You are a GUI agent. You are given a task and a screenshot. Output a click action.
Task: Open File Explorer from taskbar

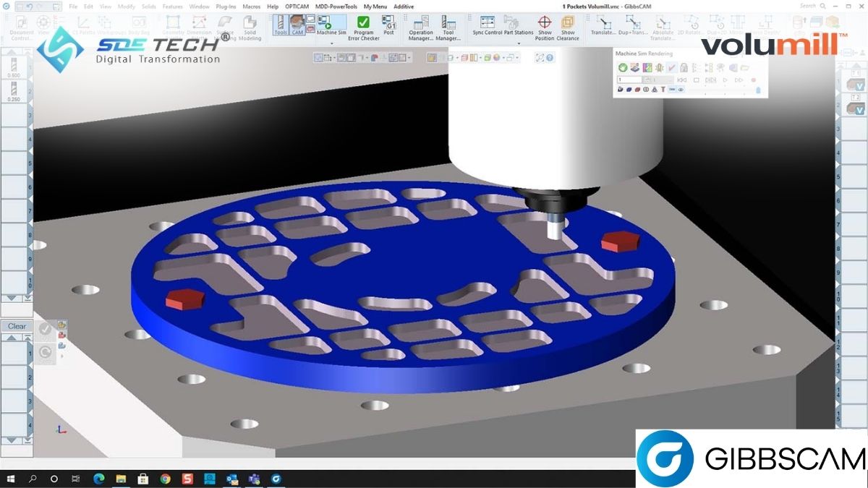(121, 479)
